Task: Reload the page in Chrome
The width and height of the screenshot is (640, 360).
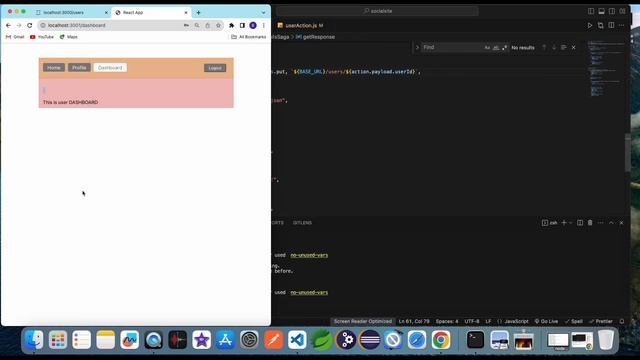Action: pyautogui.click(x=29, y=25)
